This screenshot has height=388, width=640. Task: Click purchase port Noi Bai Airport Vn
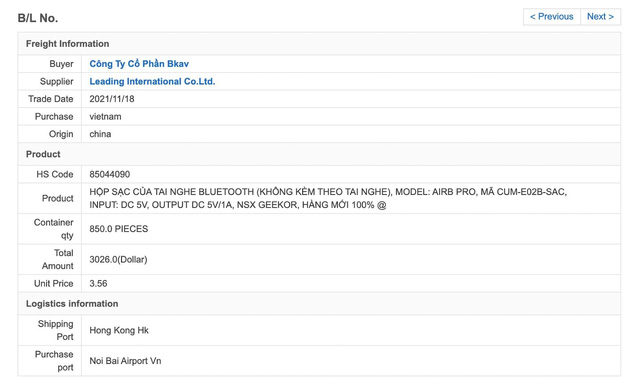coord(125,361)
